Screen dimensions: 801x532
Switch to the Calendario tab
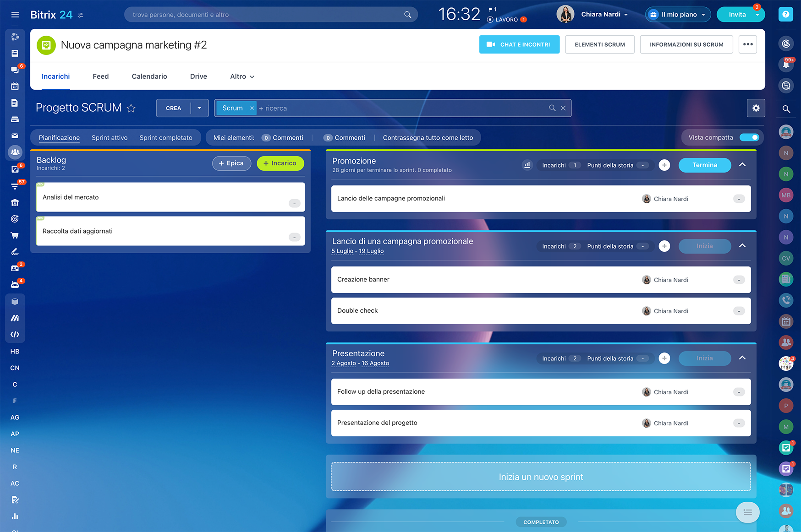tap(149, 76)
